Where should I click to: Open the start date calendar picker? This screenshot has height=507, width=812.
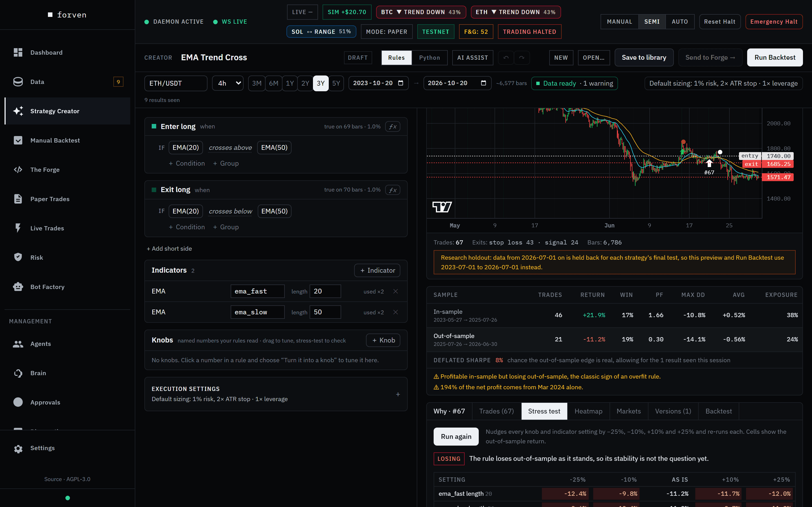(401, 83)
